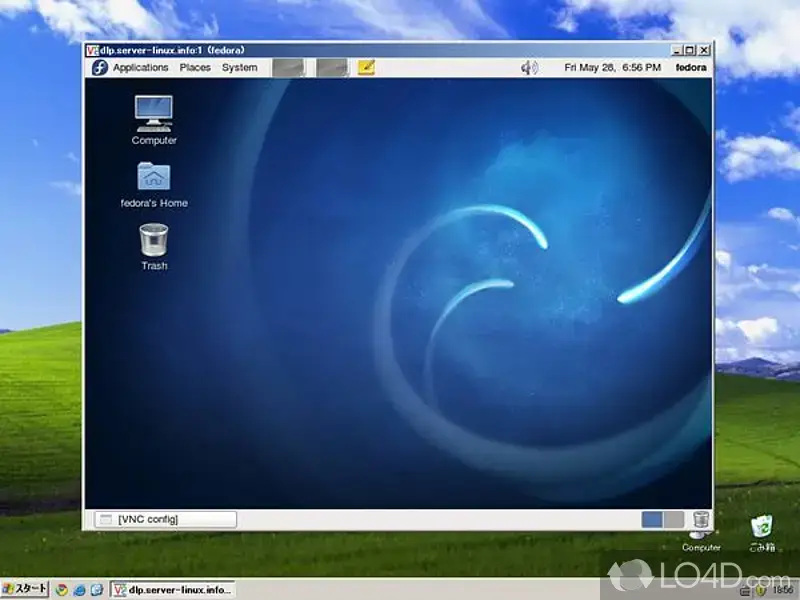The width and height of the screenshot is (800, 600).
Task: Click the system tray shield icon
Action: (x=761, y=591)
